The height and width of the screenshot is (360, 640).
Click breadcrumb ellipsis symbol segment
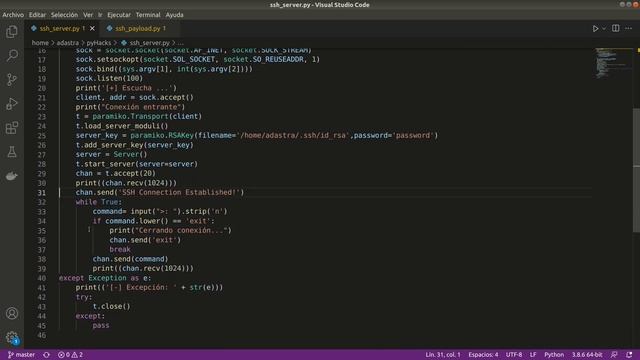click(180, 42)
